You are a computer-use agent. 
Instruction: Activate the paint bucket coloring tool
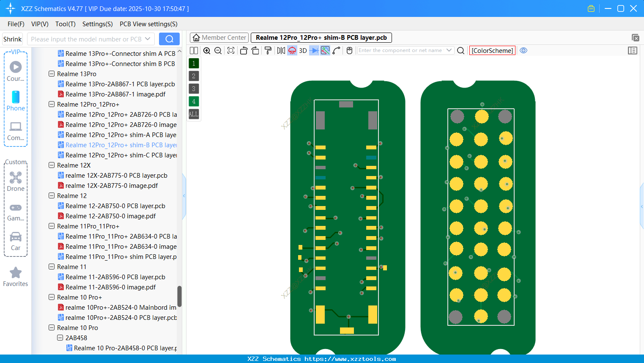268,50
